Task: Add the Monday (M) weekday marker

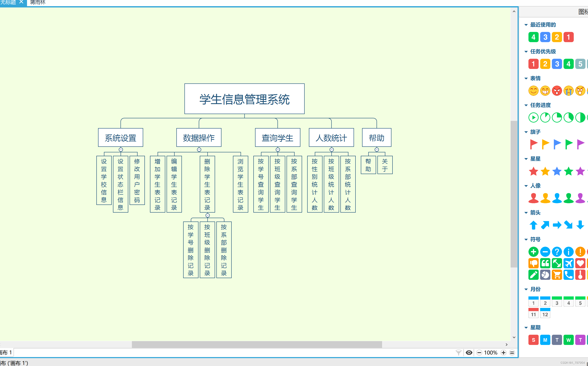Action: [x=545, y=340]
